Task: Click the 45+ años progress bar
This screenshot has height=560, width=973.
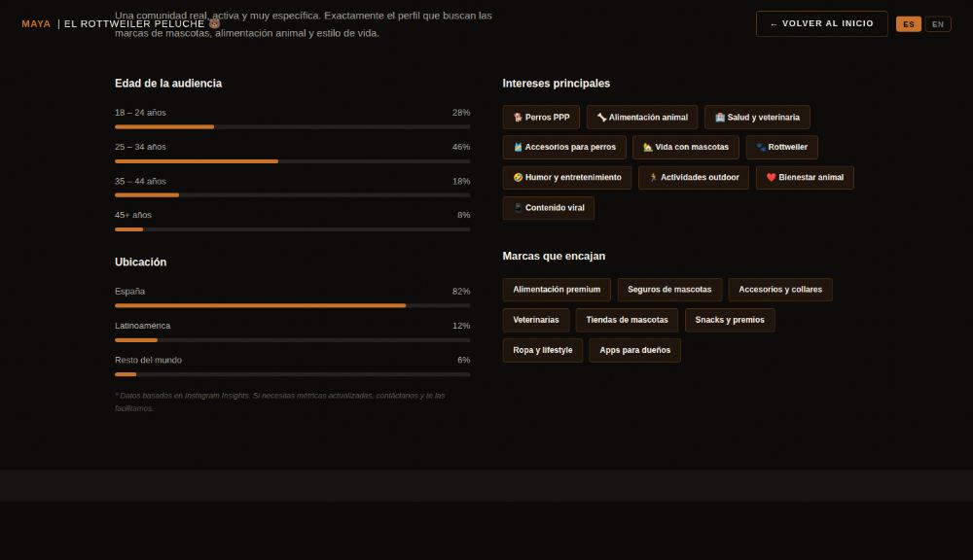Action: [292, 229]
